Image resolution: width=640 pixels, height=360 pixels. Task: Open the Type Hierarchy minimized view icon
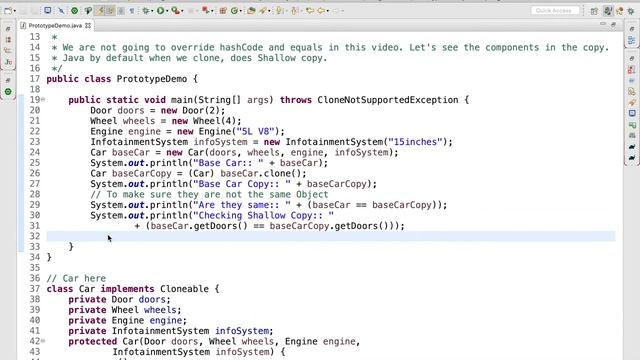8,51
